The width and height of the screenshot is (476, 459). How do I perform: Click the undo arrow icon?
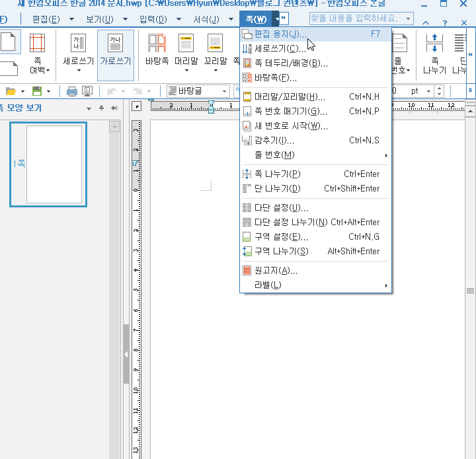pos(112,91)
